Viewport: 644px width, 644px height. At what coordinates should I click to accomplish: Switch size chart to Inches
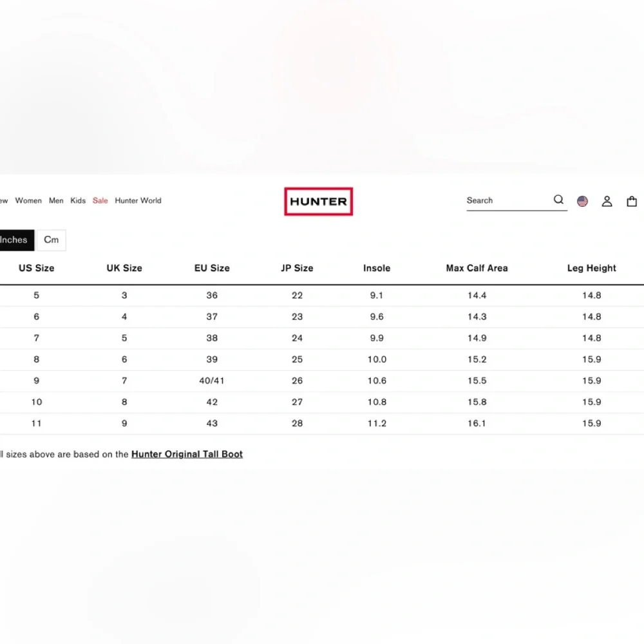click(x=17, y=240)
